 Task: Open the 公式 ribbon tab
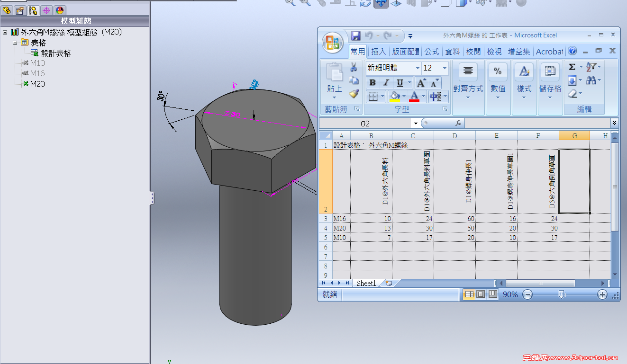[432, 52]
